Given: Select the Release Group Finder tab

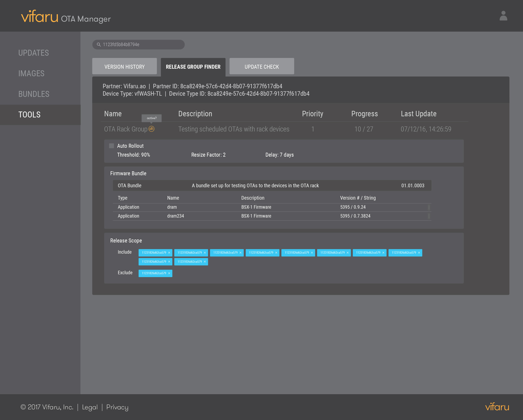Looking at the screenshot, I should pos(193,67).
